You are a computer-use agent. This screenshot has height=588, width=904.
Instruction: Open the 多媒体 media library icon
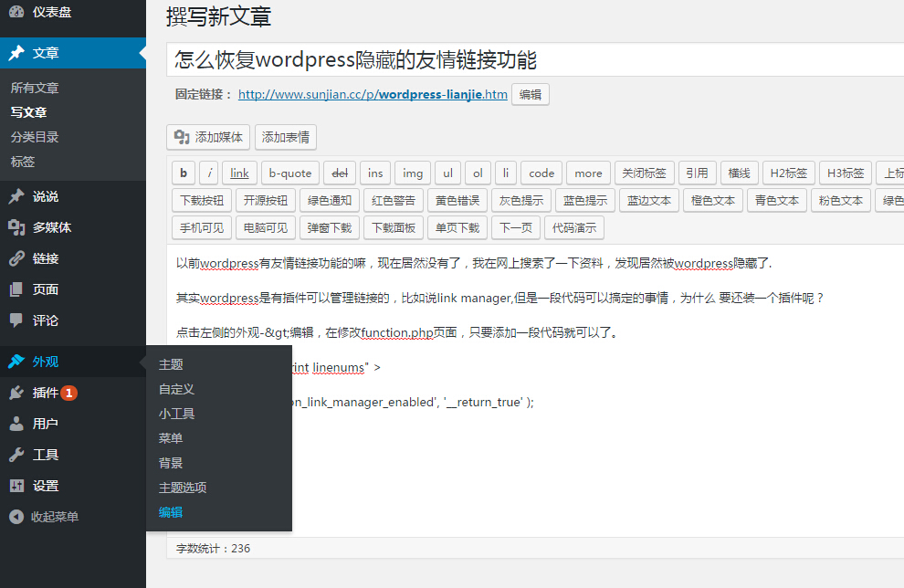(x=16, y=227)
